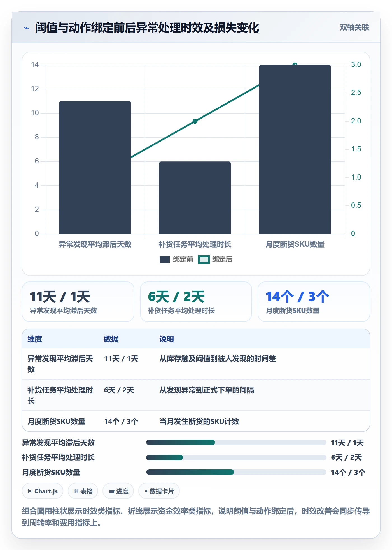The width and height of the screenshot is (392, 550).
Task: Select the table text 当月发生断货的SKU计数
Action: point(199,421)
